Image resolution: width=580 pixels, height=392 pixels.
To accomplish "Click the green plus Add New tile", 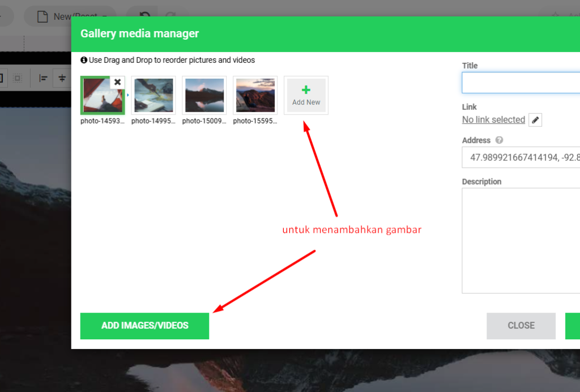I will pyautogui.click(x=306, y=95).
